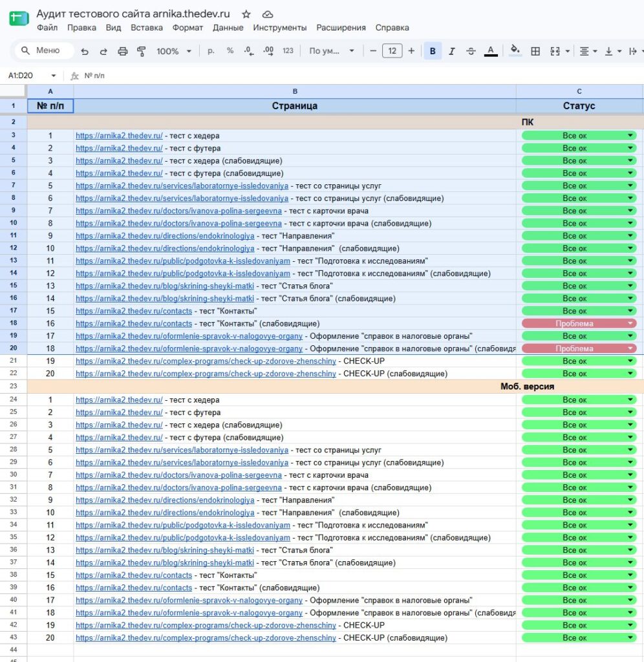Open the Вставка menu
This screenshot has width=644, height=662.
(x=147, y=27)
